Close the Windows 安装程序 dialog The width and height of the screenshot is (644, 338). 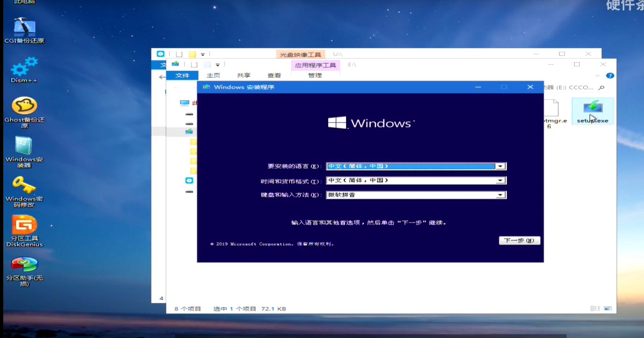point(530,87)
